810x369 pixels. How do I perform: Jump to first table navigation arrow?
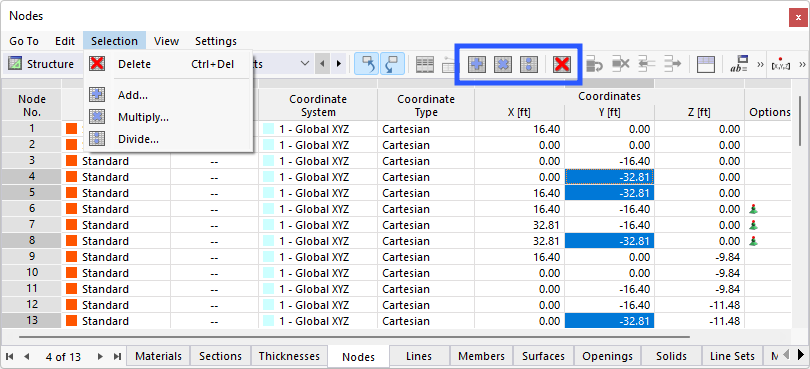point(10,357)
